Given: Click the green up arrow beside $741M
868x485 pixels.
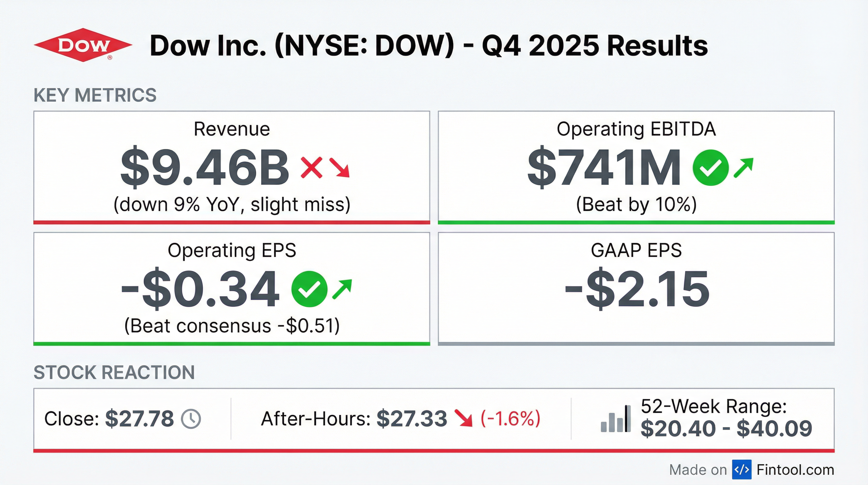Looking at the screenshot, I should coord(743,168).
